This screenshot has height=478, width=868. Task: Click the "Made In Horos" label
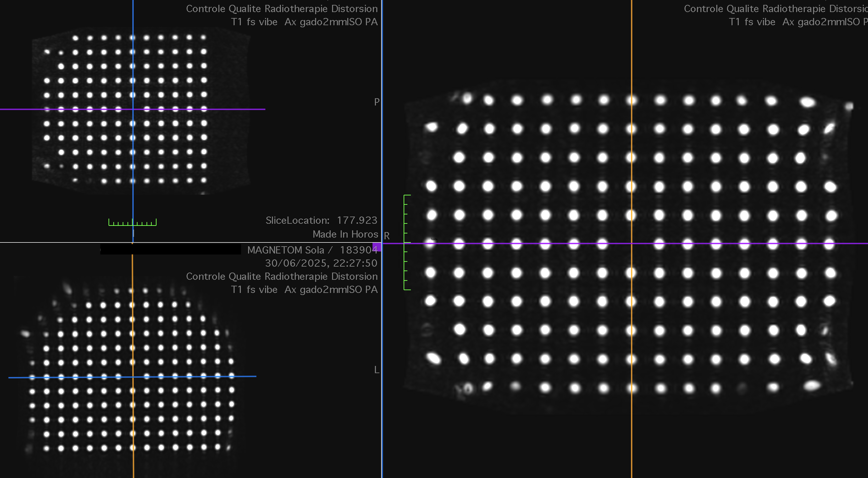click(x=345, y=234)
